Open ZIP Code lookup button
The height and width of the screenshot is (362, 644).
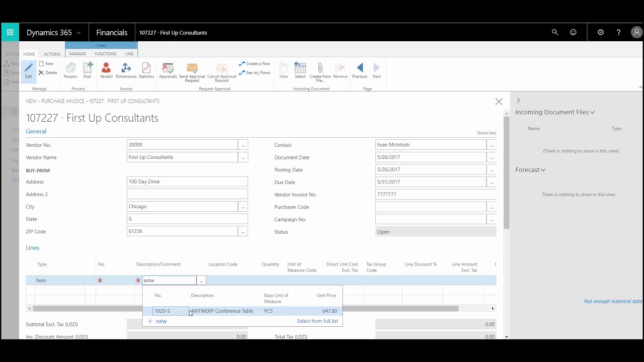click(x=243, y=231)
